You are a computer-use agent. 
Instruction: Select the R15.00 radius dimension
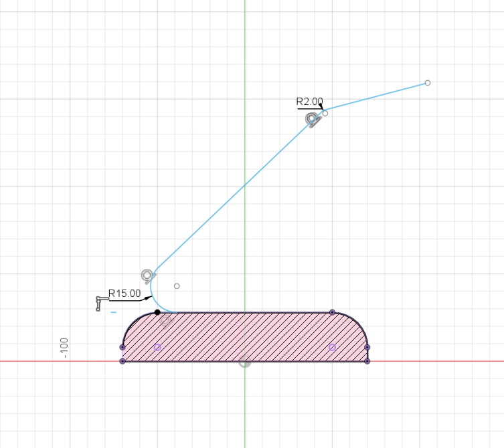click(x=124, y=294)
